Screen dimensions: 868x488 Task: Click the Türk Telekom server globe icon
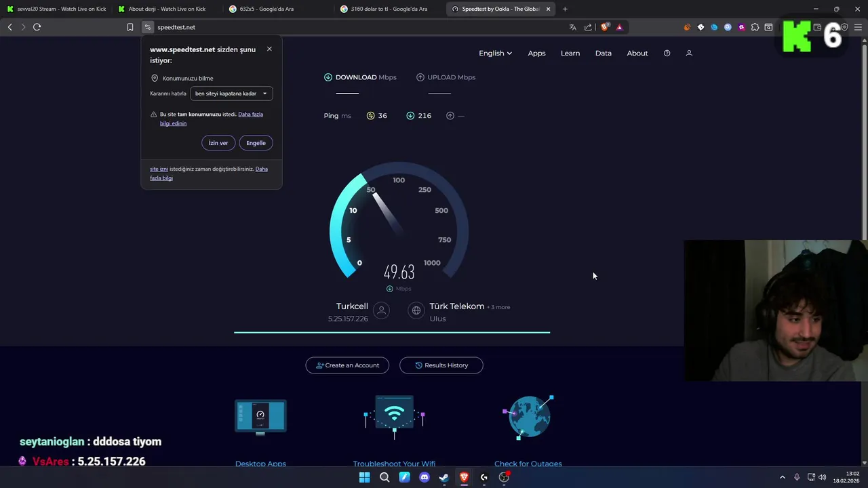coord(416,310)
